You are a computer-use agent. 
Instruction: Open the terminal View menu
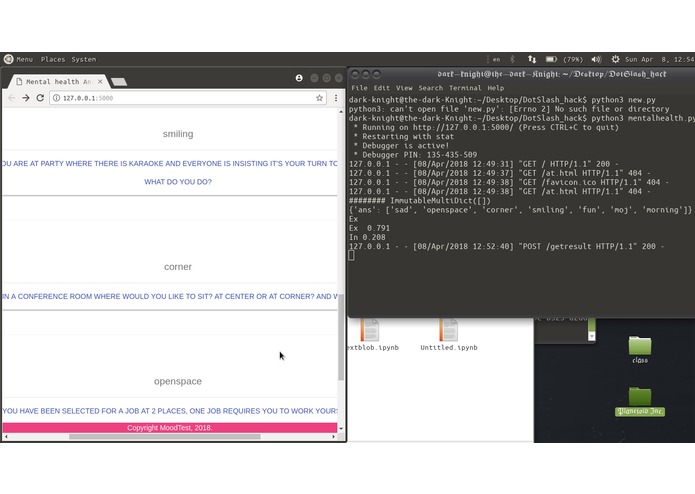tap(404, 88)
